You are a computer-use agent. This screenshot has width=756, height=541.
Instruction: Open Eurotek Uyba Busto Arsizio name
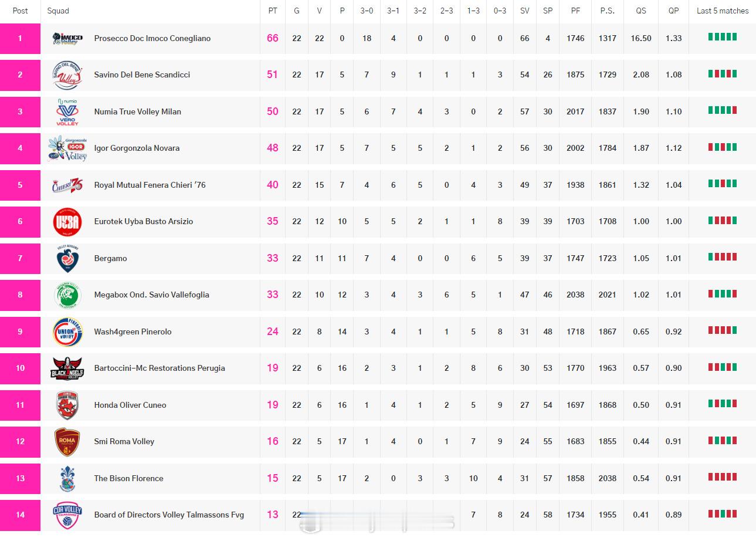point(143,222)
